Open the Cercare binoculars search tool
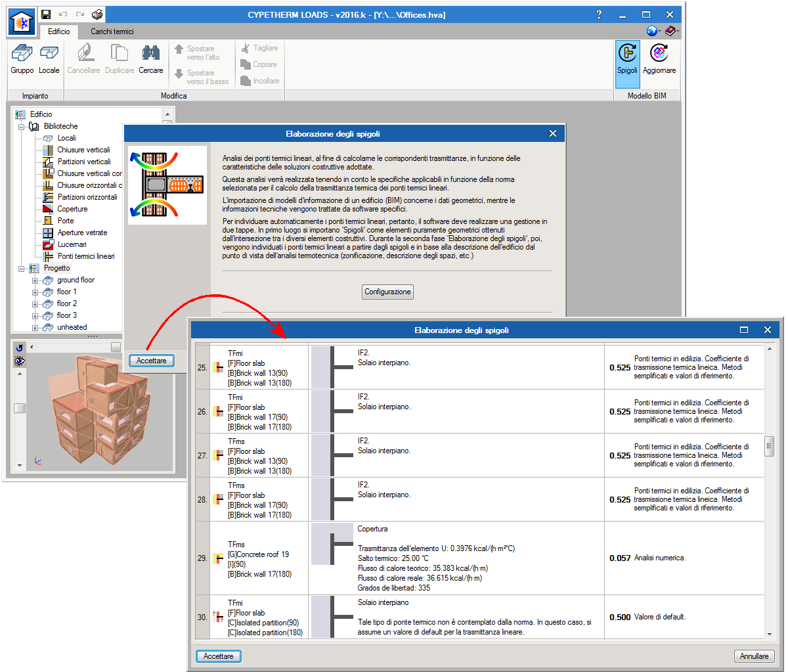This screenshot has height=672, width=788. (x=151, y=60)
